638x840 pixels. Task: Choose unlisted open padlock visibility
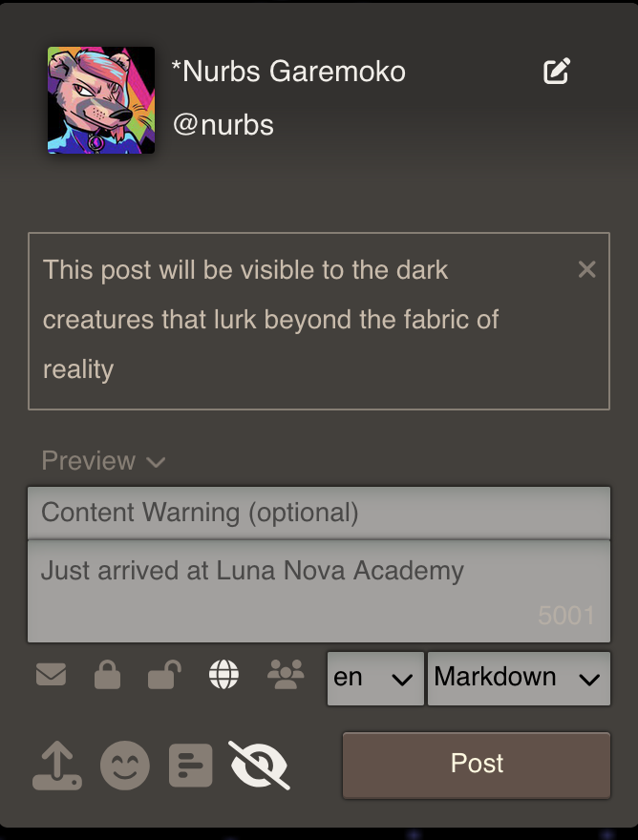pos(164,676)
